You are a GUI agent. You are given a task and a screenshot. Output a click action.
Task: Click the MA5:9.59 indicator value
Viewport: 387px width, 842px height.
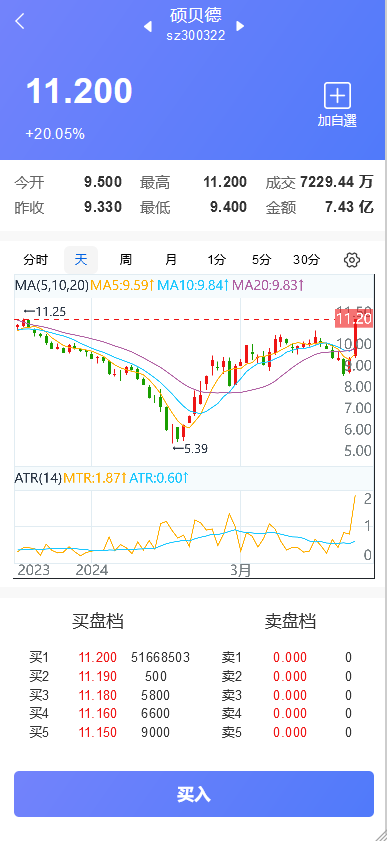tap(122, 285)
